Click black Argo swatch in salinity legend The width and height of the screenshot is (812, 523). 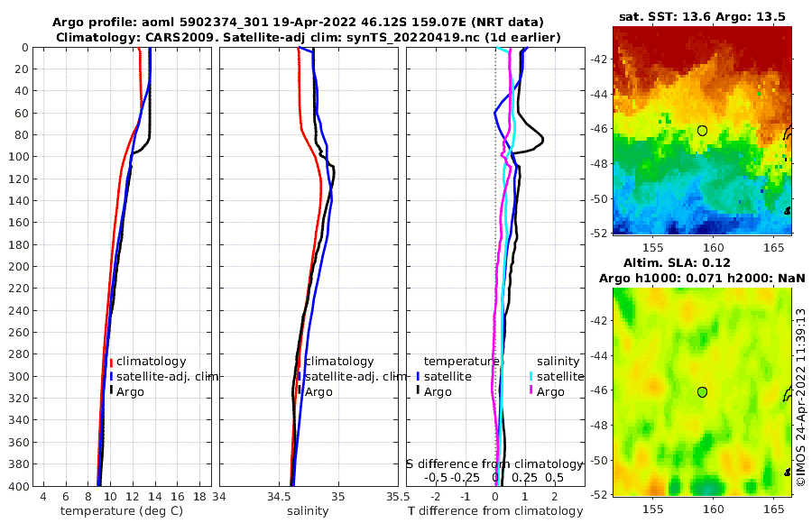coord(300,390)
